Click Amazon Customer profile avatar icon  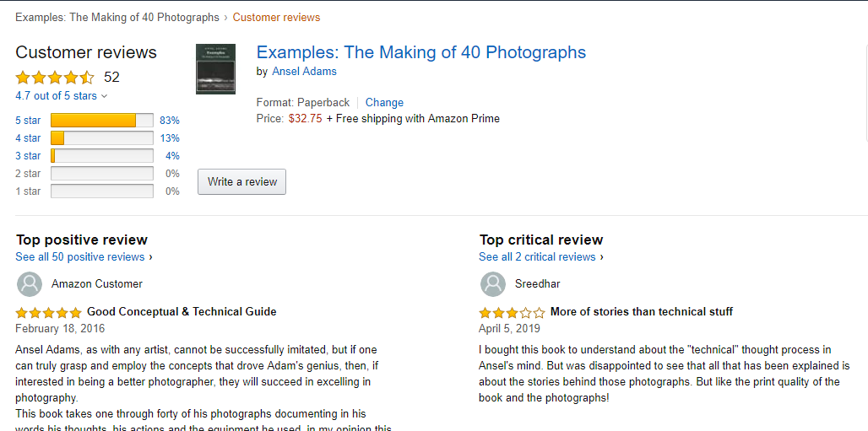click(30, 284)
